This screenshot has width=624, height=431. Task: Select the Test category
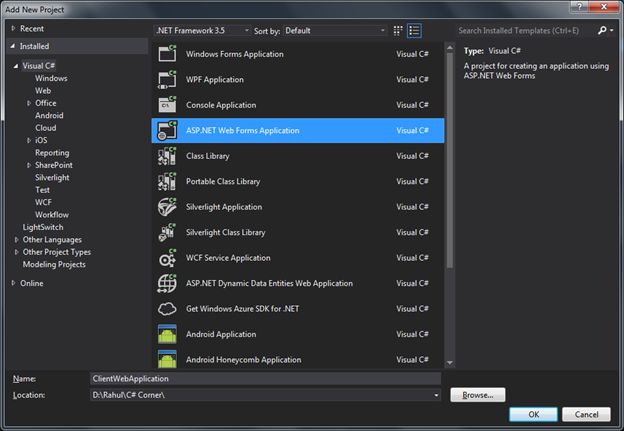(x=42, y=190)
